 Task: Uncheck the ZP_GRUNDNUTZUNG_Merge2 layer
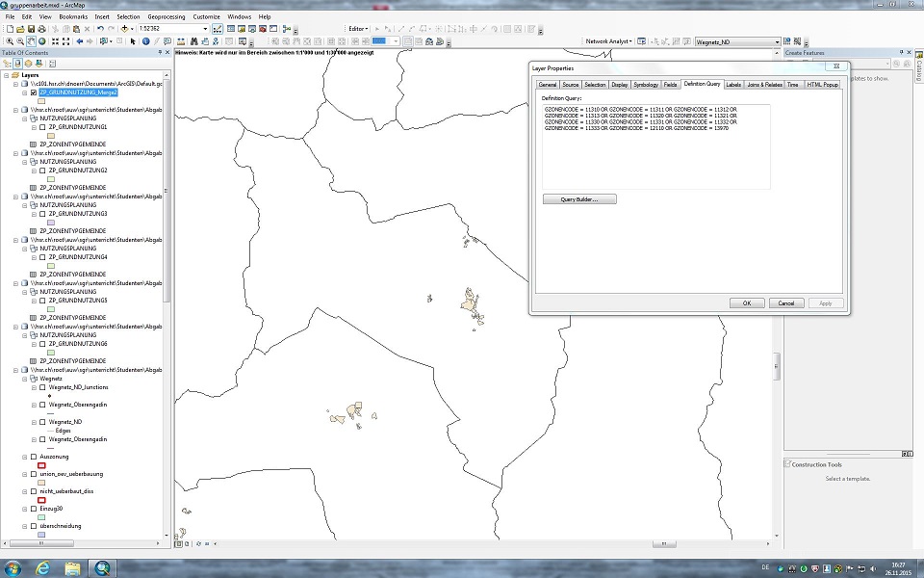coord(34,92)
